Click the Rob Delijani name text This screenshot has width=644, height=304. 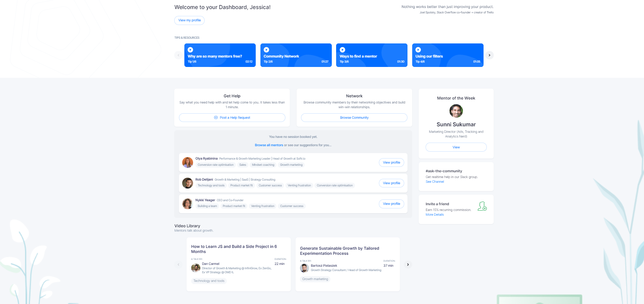pos(204,180)
